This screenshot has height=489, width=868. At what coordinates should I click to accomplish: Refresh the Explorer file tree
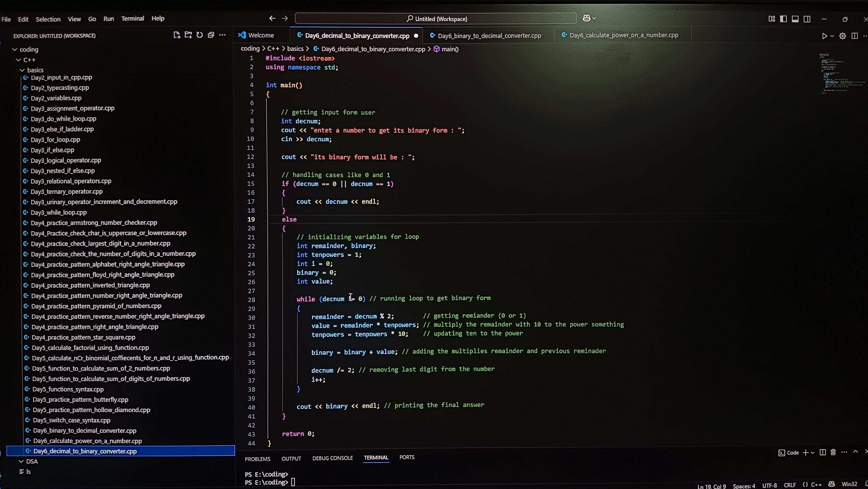click(200, 35)
